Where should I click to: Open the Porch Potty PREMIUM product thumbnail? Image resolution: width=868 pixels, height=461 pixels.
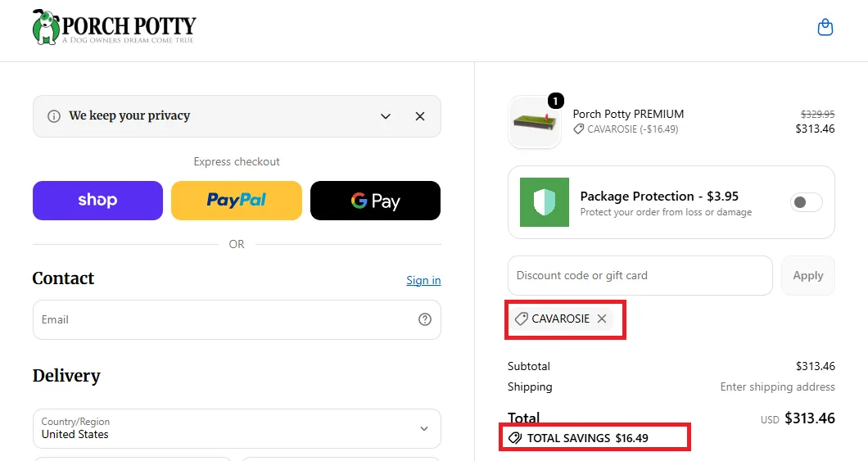(x=535, y=122)
